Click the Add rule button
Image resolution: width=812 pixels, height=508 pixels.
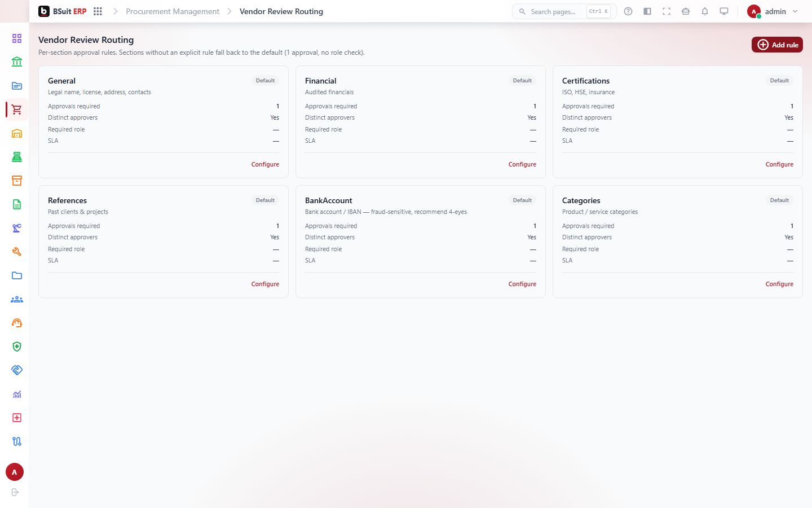(777, 45)
